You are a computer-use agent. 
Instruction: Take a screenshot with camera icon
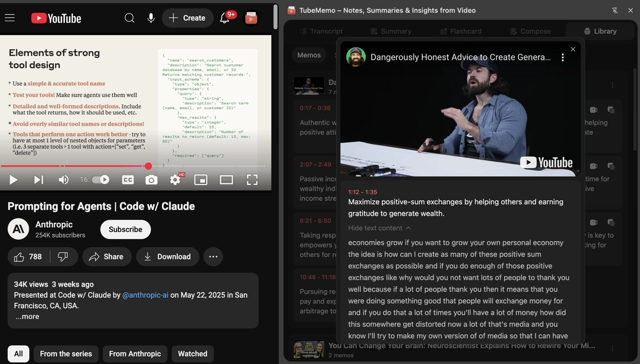151,180
